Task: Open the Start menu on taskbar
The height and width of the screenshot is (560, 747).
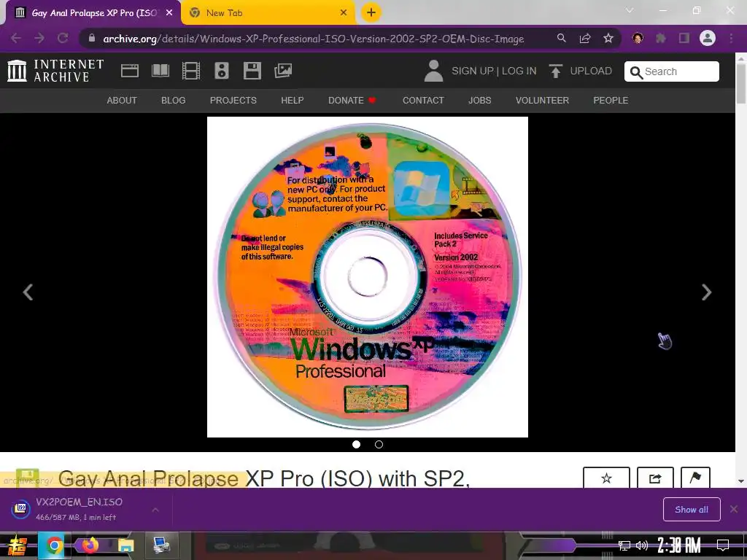Action: [18, 545]
